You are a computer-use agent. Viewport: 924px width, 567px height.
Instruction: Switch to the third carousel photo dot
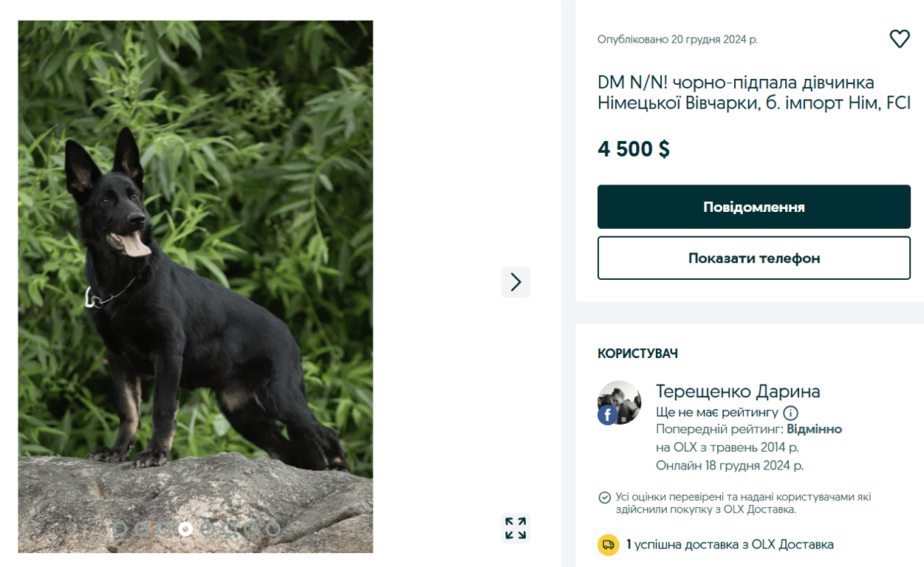point(164,529)
